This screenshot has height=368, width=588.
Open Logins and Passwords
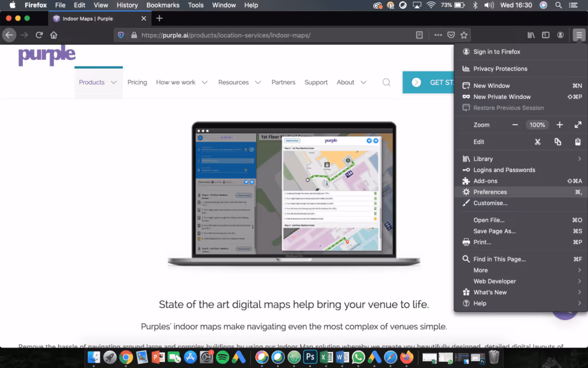[x=521, y=170]
